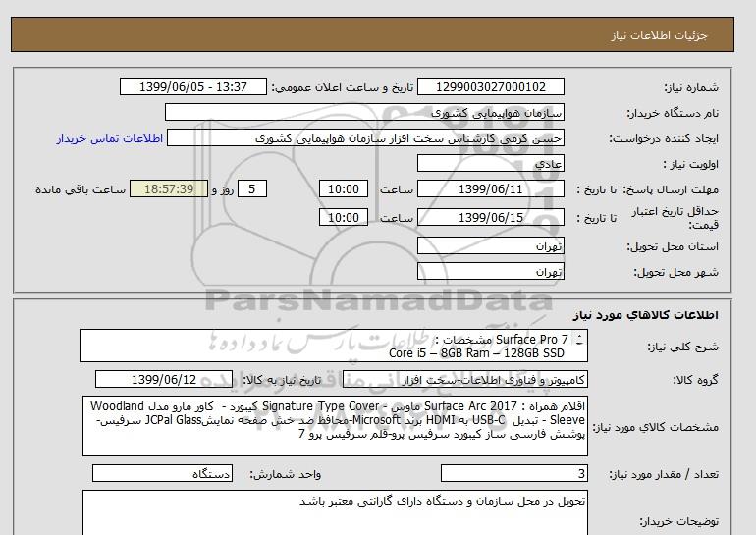Click the label گروه کالا
756x535 pixels.
pyautogui.click(x=696, y=380)
